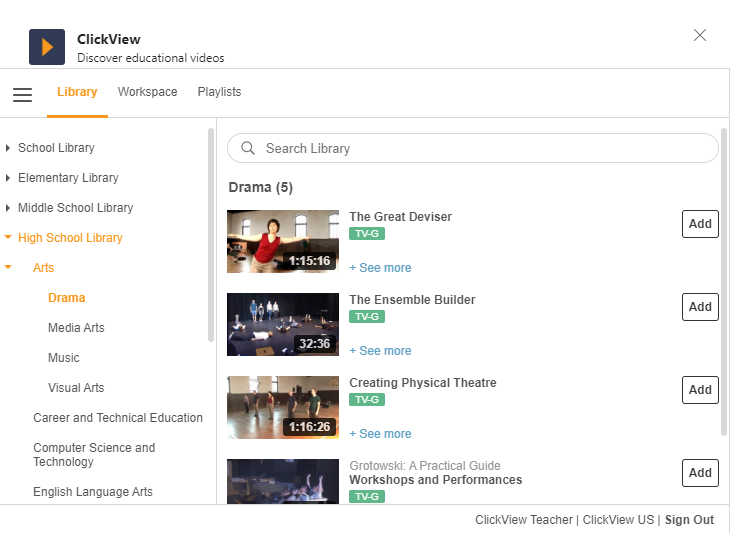This screenshot has height=534, width=730.
Task: Click TV-G badge under Workshops and Performances
Action: tap(367, 496)
